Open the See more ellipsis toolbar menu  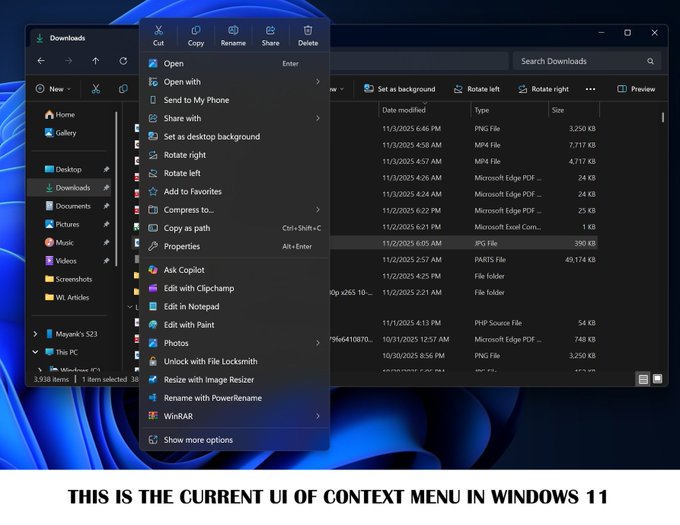pyautogui.click(x=590, y=89)
